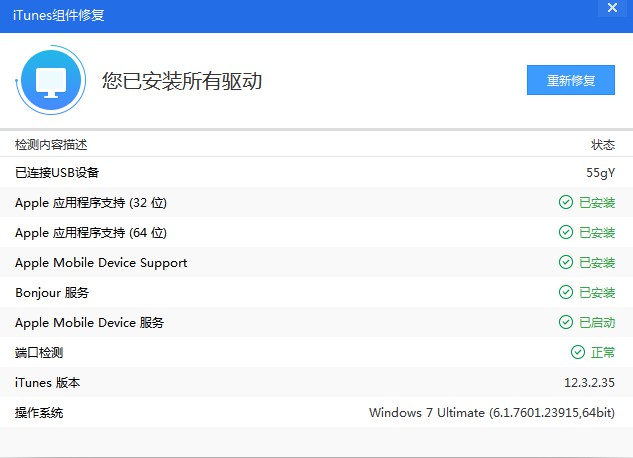Select the Apple Mobile Device Support label

101,263
